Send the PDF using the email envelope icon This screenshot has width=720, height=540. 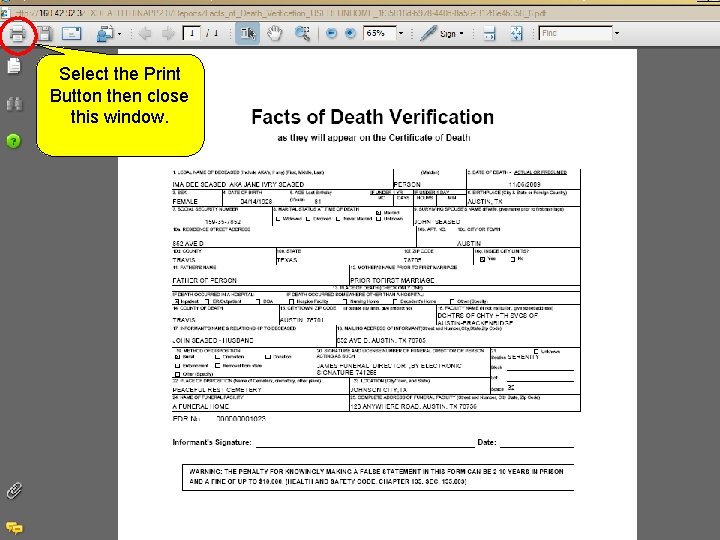72,34
